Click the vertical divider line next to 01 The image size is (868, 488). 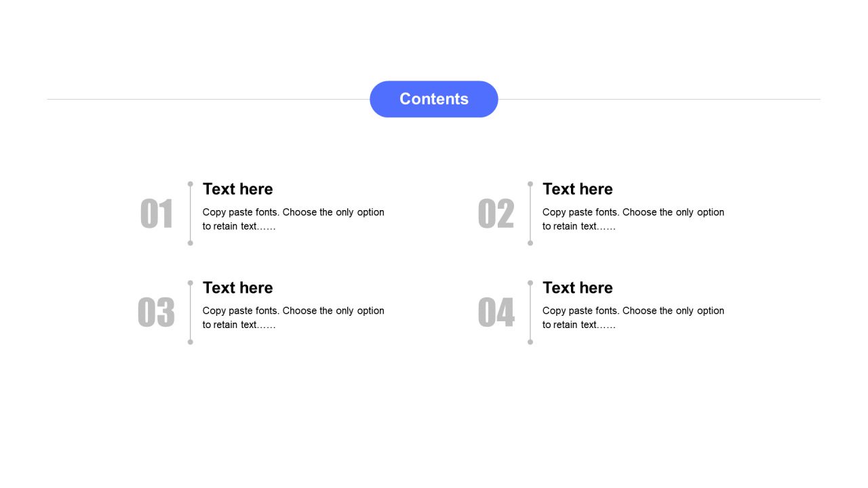190,213
